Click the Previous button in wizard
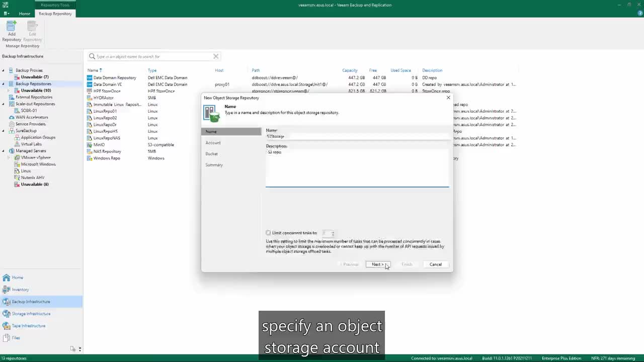 [x=349, y=264]
